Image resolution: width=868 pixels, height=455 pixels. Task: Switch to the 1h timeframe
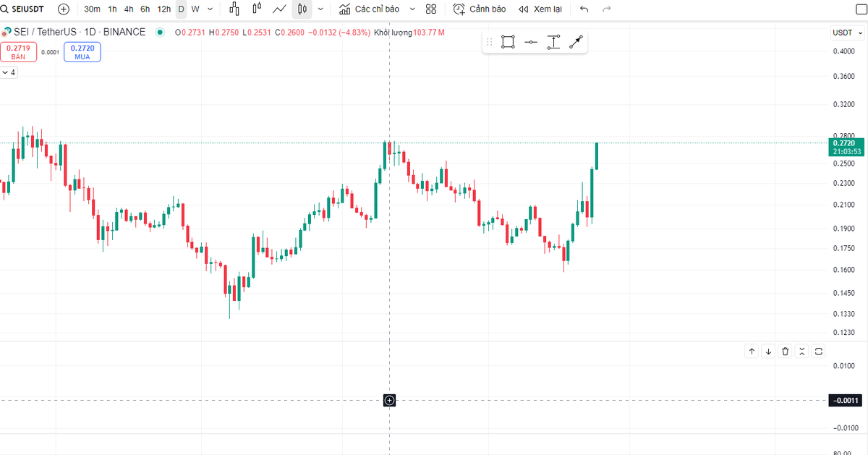(x=111, y=9)
